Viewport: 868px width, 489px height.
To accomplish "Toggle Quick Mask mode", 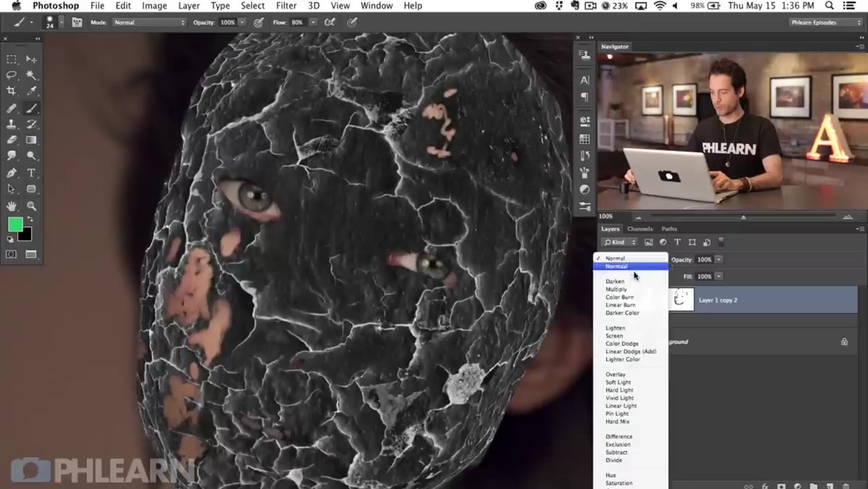I will 12,254.
